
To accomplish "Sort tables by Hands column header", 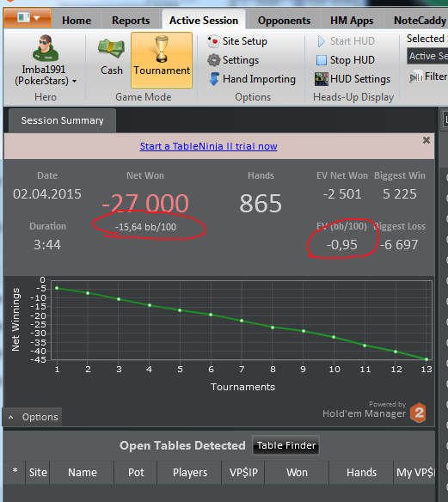I will coord(361,473).
